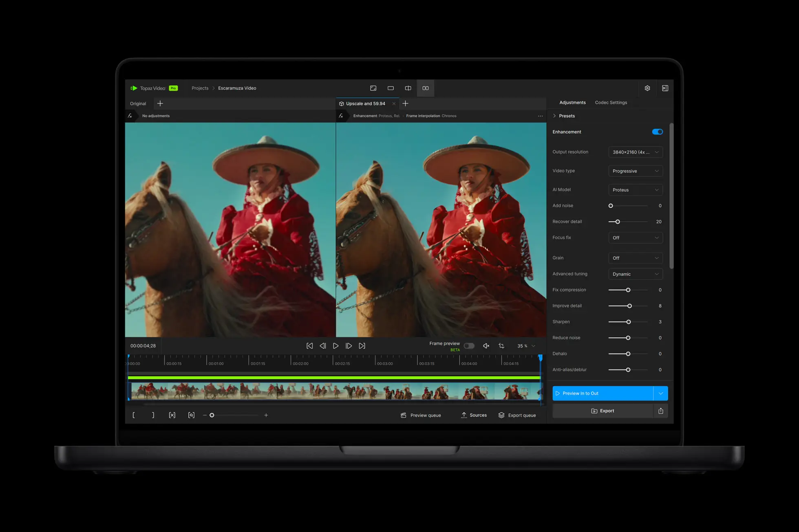Image resolution: width=799 pixels, height=532 pixels.
Task: Open the Export queue
Action: 517,415
